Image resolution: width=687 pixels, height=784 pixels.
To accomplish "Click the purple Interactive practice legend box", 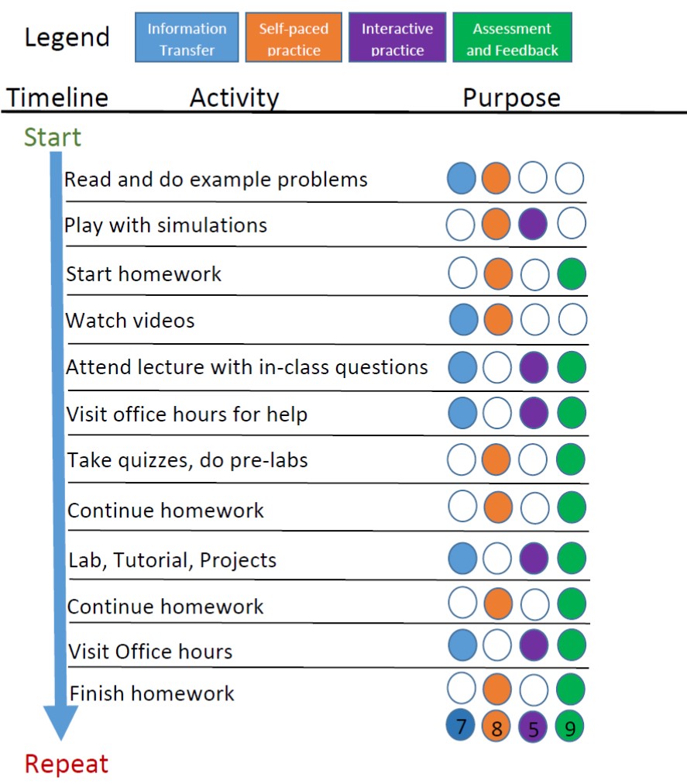I will [x=397, y=38].
